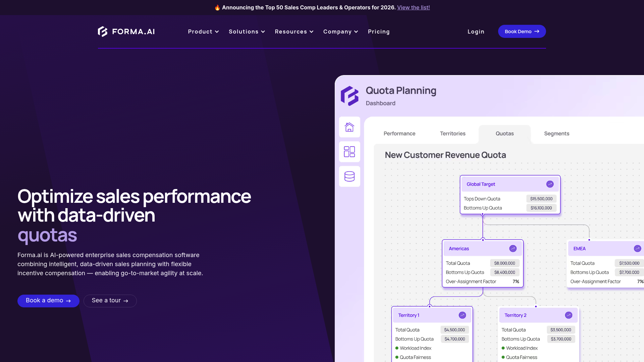Select the Segments tab
This screenshot has width=644, height=362.
(x=556, y=133)
